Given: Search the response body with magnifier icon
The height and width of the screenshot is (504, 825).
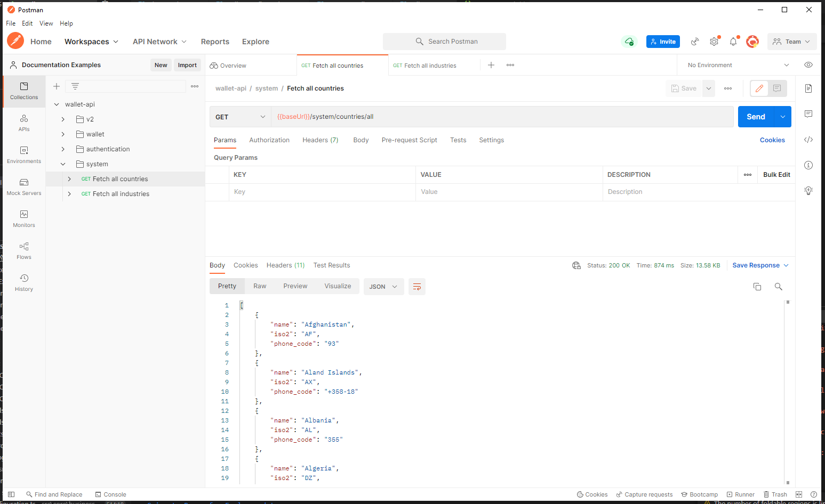Looking at the screenshot, I should coord(779,287).
